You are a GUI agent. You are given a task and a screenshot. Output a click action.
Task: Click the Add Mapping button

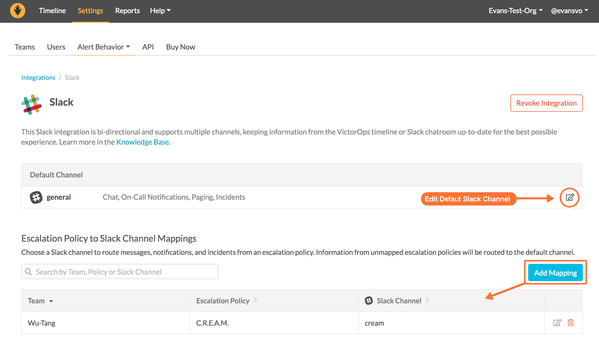(555, 272)
